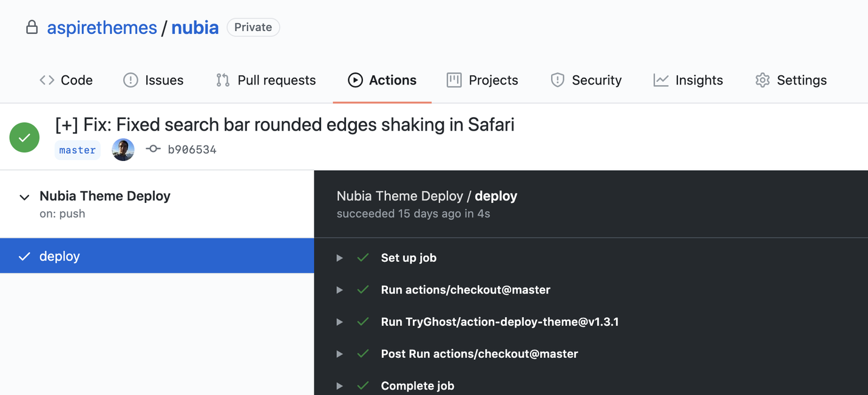Click green check beside Post Run actions/checkout@master
The image size is (868, 395).
click(x=363, y=354)
